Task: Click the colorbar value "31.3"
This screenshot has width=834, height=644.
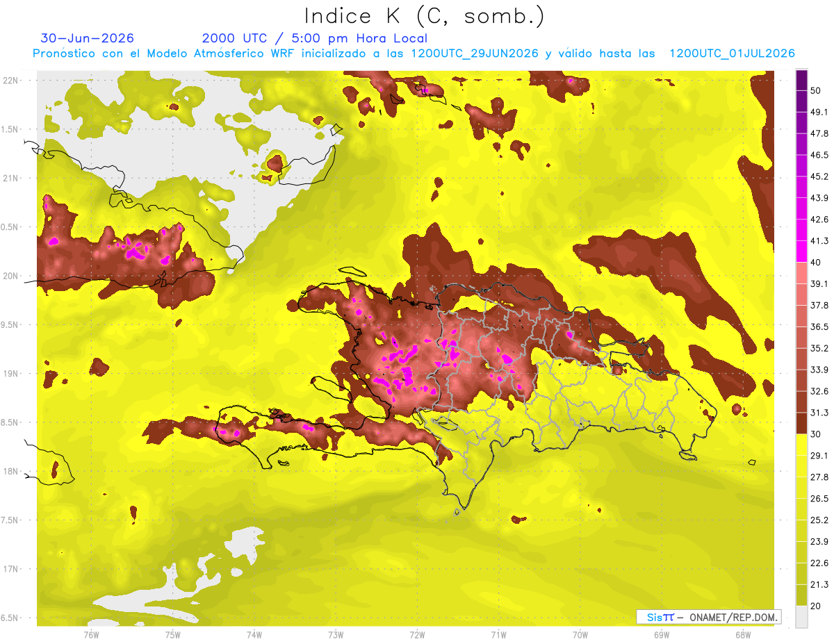Action: pyautogui.click(x=819, y=413)
